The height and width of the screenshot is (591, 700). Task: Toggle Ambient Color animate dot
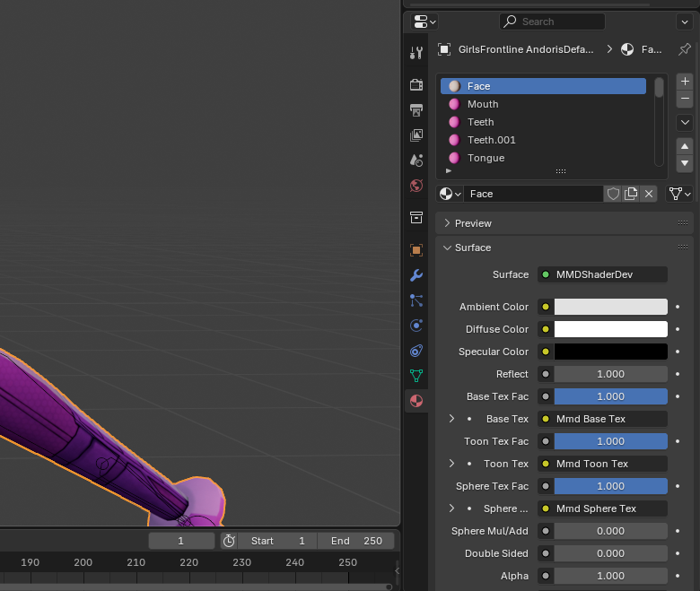coord(678,307)
